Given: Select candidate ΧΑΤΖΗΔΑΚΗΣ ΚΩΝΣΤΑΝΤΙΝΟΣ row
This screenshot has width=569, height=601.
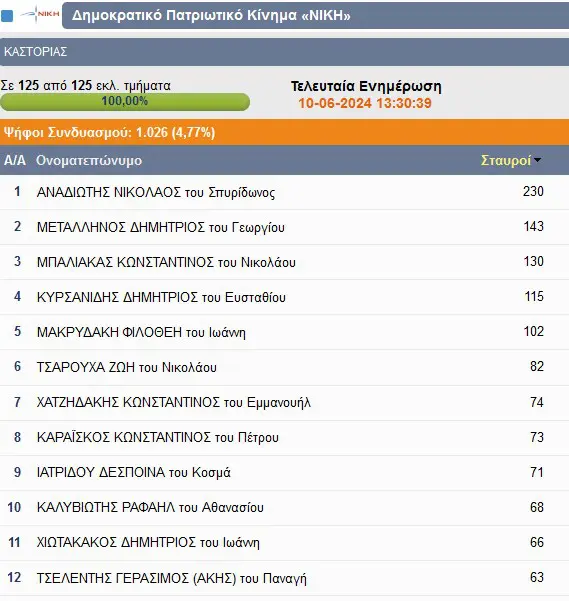Looking at the screenshot, I should click(x=284, y=402).
